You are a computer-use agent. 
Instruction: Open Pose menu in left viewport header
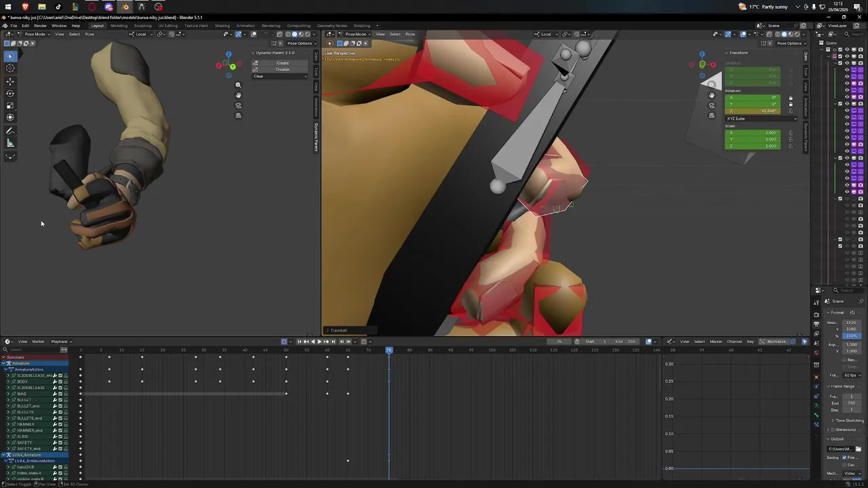(90, 34)
